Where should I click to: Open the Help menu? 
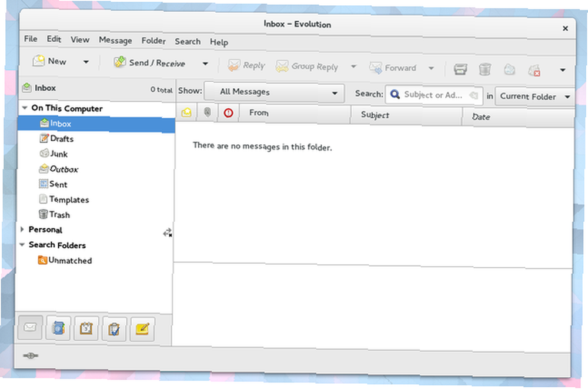point(219,42)
